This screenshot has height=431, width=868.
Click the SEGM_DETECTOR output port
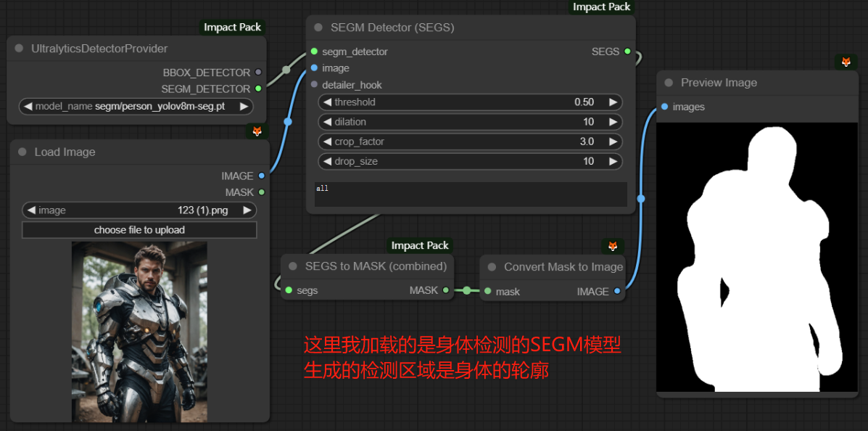[x=258, y=89]
